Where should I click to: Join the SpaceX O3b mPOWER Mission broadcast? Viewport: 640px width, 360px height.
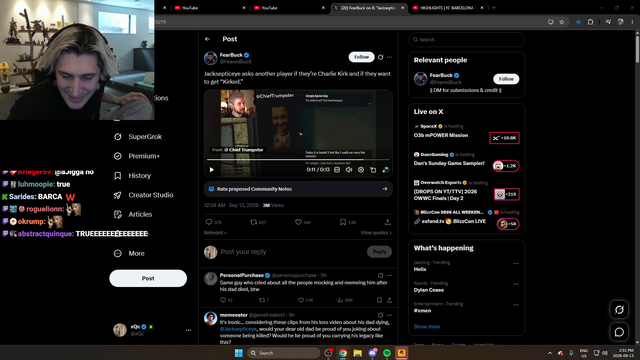point(504,138)
